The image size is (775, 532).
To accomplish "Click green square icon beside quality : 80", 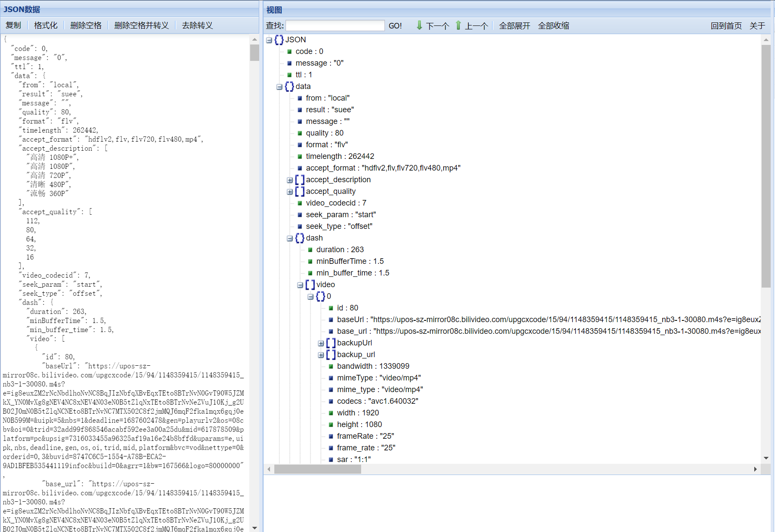I will 300,133.
